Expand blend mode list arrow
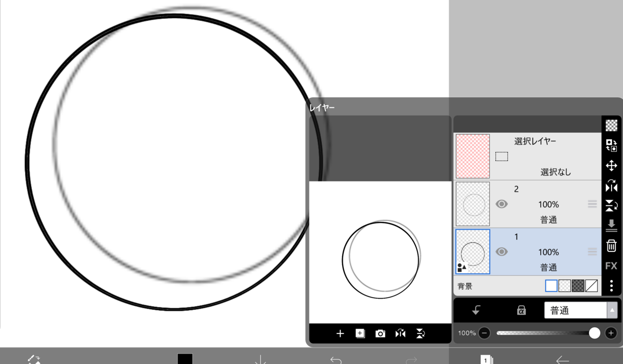 point(612,310)
